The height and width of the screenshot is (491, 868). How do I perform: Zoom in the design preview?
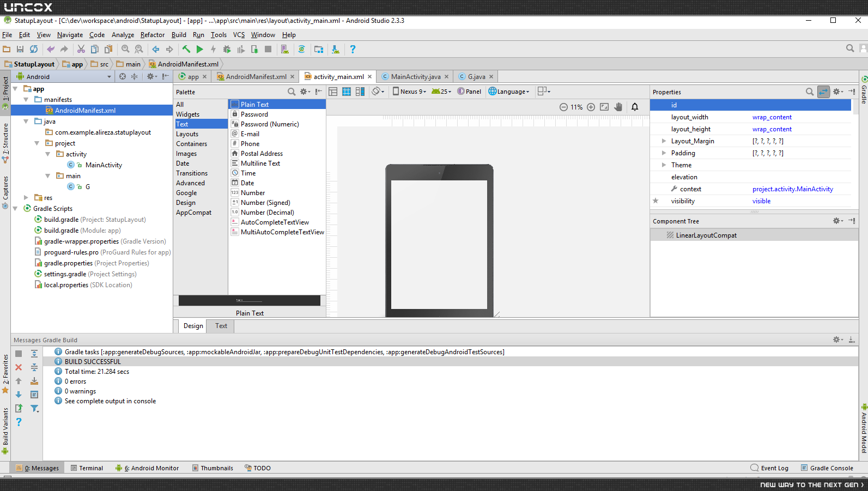(591, 107)
